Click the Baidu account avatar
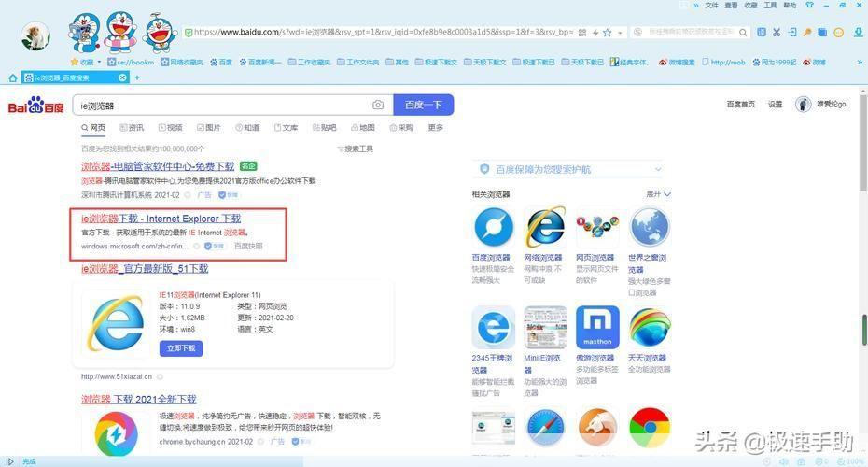The width and height of the screenshot is (868, 467). 804,105
